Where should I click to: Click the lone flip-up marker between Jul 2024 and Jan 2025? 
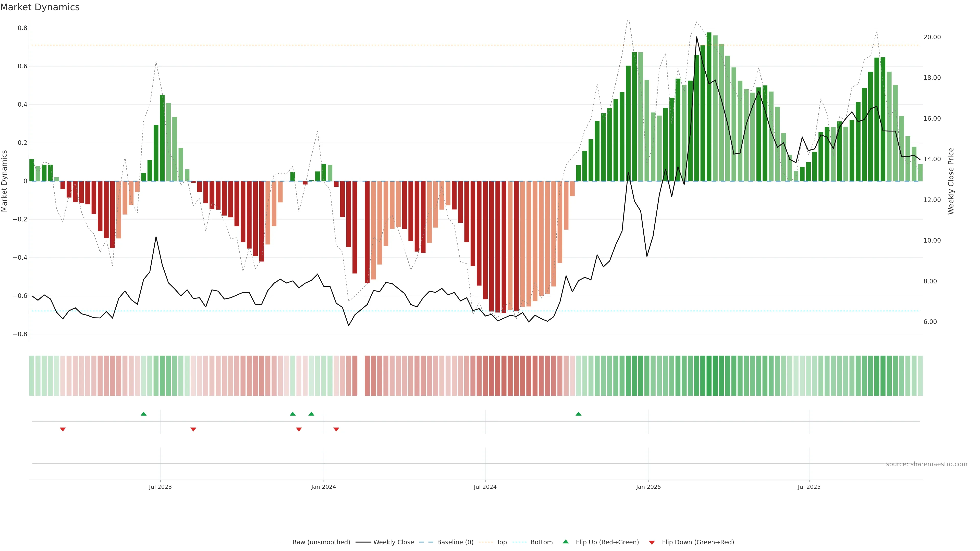[578, 414]
